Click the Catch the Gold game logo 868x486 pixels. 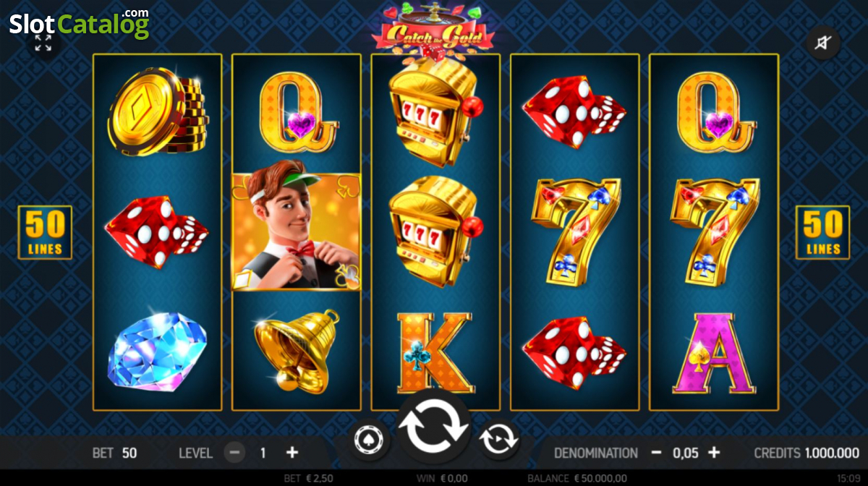point(433,30)
